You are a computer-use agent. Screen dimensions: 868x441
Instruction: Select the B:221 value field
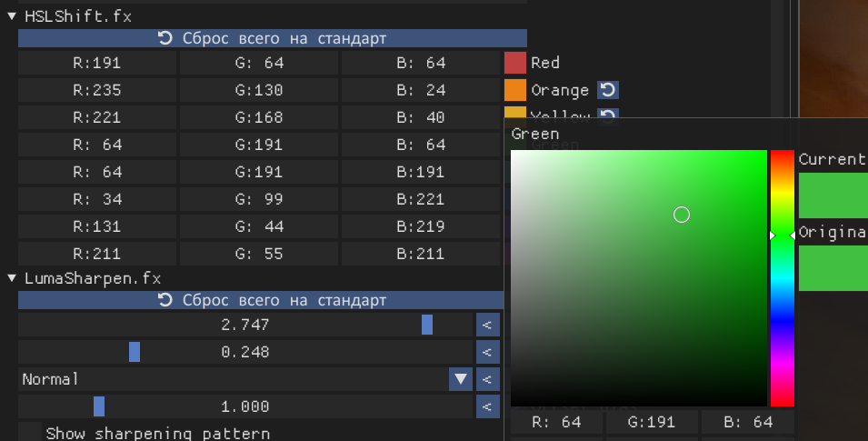pyautogui.click(x=421, y=199)
